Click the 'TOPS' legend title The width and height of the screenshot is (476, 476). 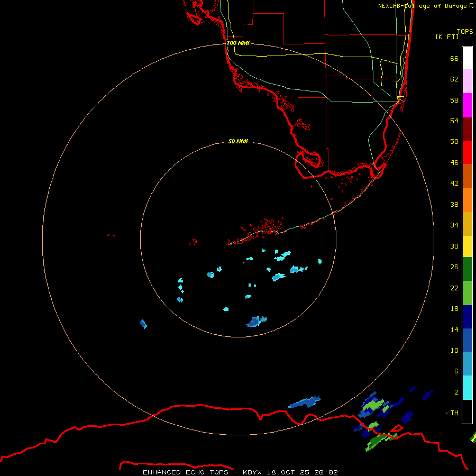(x=465, y=31)
